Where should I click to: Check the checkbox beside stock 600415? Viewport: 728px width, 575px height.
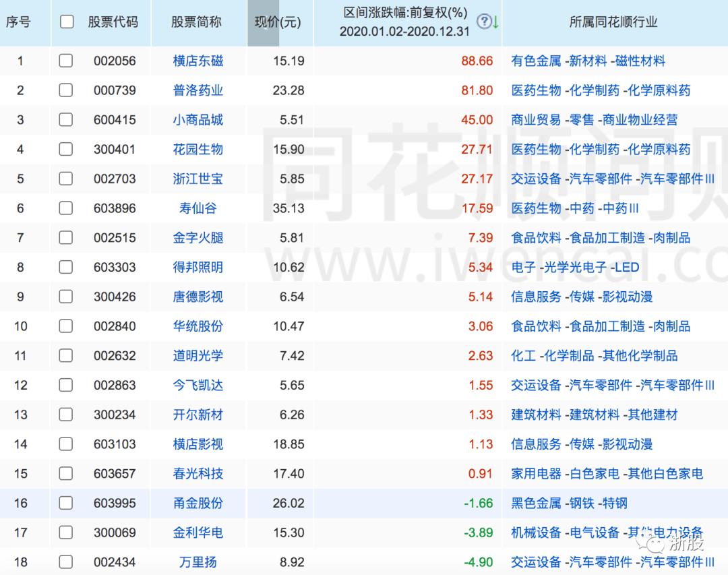click(x=65, y=120)
